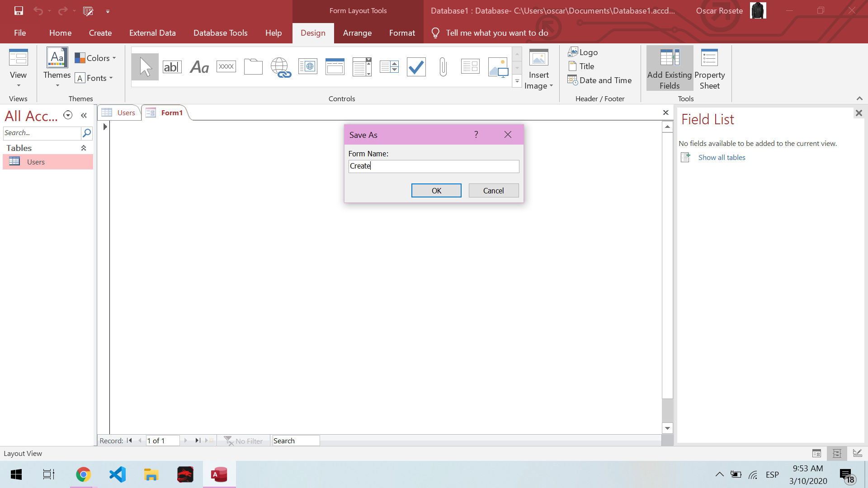Select the Text Box control tool
868x488 pixels.
[x=172, y=67]
